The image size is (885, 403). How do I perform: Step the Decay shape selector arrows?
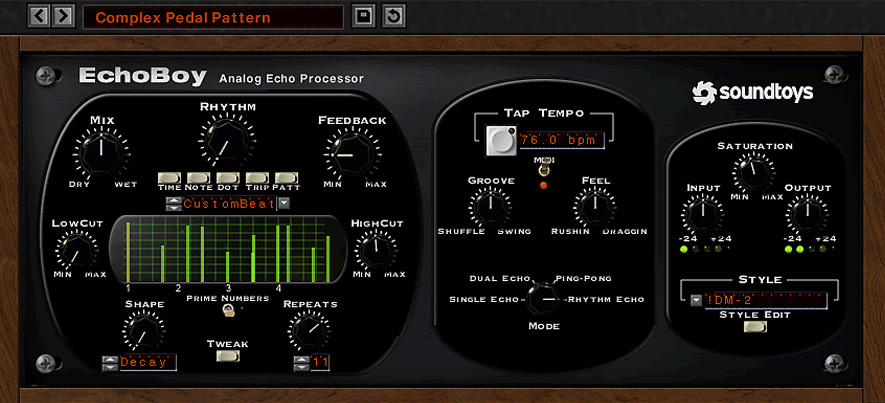click(109, 363)
